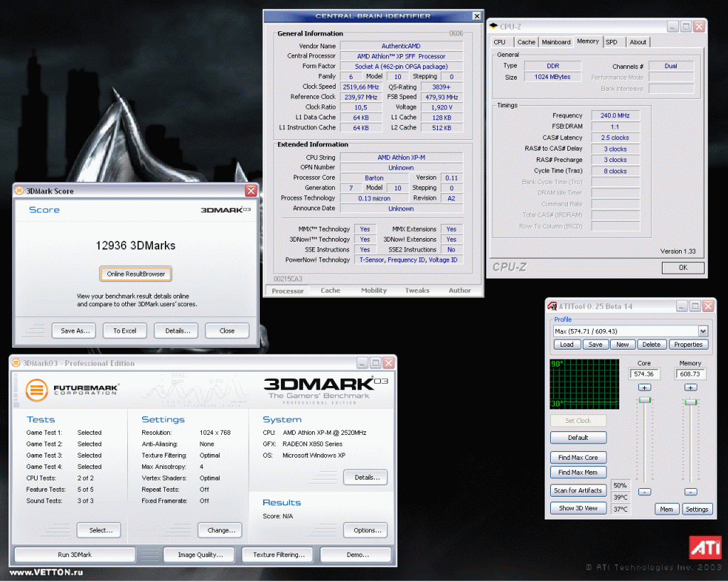This screenshot has height=582, width=728.
Task: Open ATITool Settings button
Action: coord(697,509)
